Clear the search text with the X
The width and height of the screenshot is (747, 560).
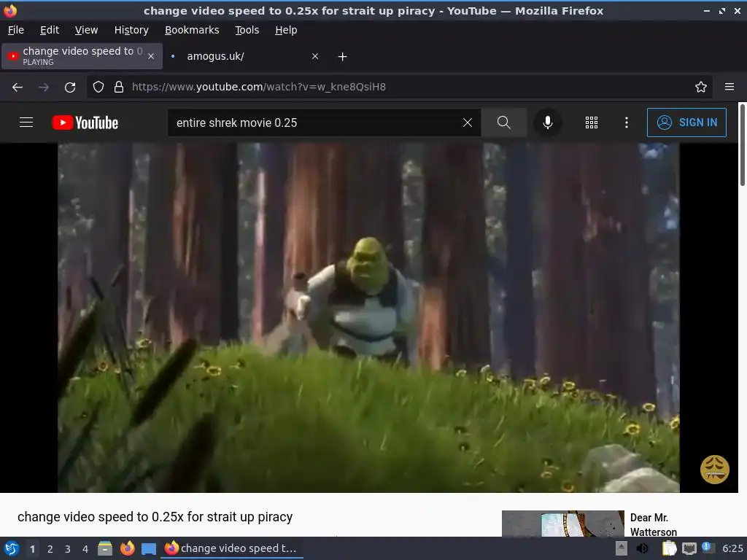468,122
